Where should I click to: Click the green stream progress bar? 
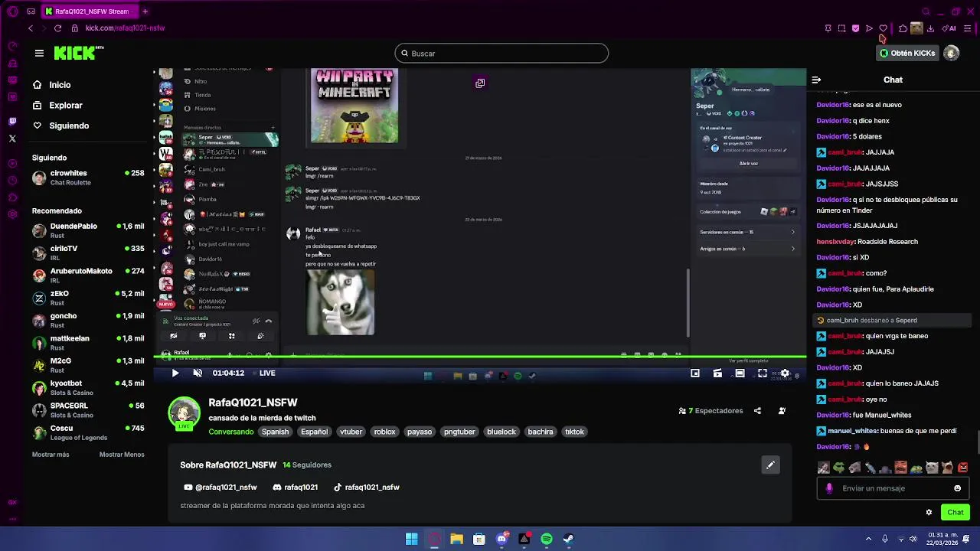480,357
